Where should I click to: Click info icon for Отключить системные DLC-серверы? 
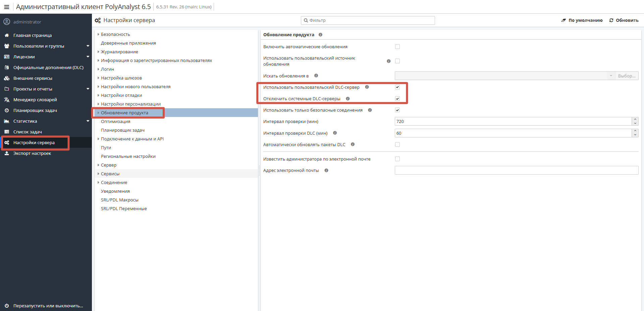pos(348,99)
